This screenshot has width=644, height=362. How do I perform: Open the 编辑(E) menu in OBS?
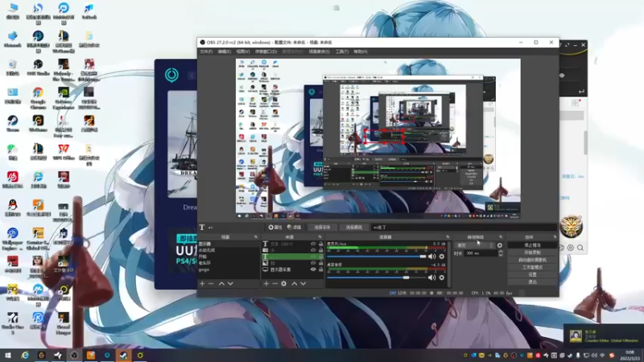click(225, 51)
